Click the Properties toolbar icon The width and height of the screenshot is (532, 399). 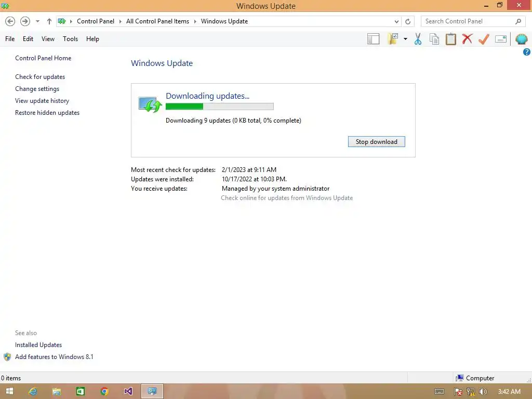coord(501,39)
